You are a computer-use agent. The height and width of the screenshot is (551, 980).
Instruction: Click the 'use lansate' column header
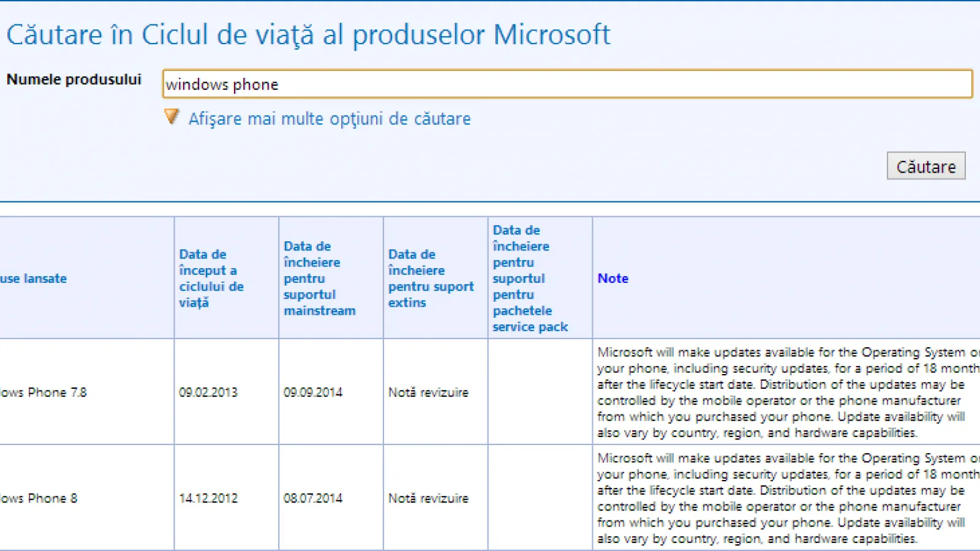pos(33,278)
